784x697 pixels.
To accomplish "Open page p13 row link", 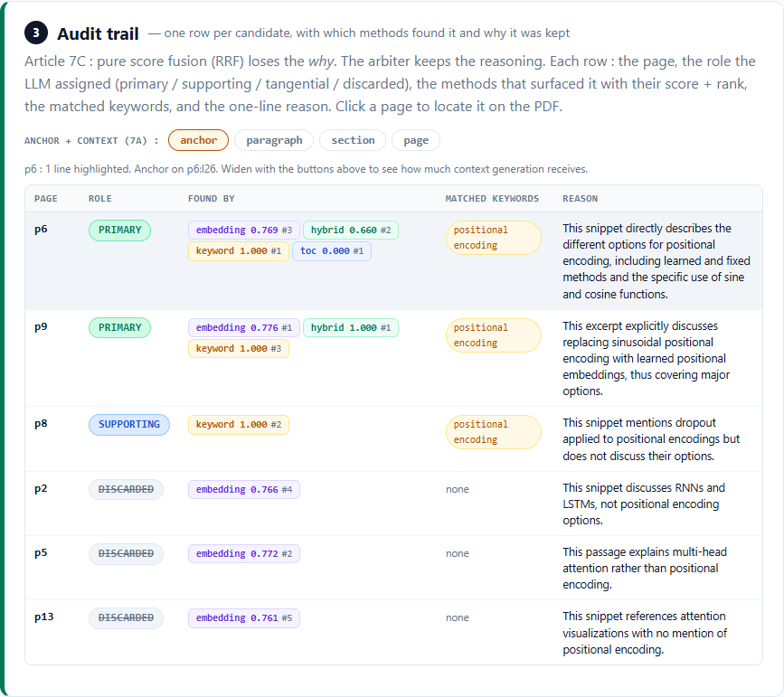I will 44,617.
